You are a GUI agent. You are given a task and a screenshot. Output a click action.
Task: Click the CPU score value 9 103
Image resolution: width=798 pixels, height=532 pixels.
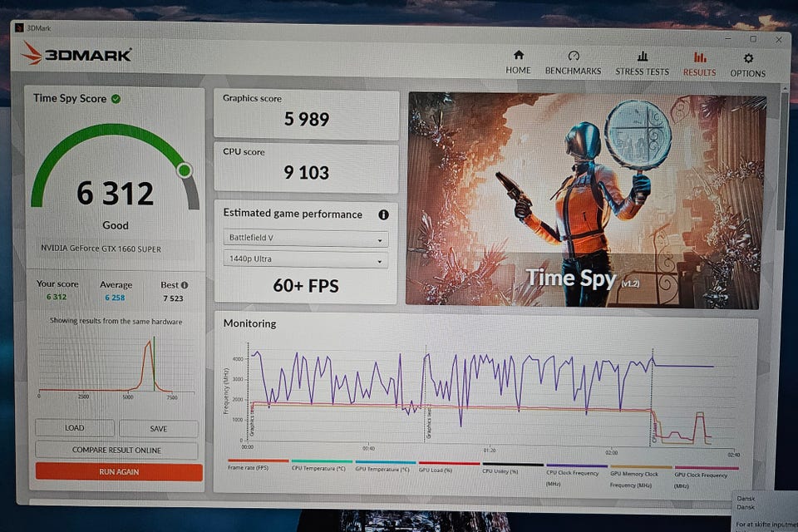point(307,173)
